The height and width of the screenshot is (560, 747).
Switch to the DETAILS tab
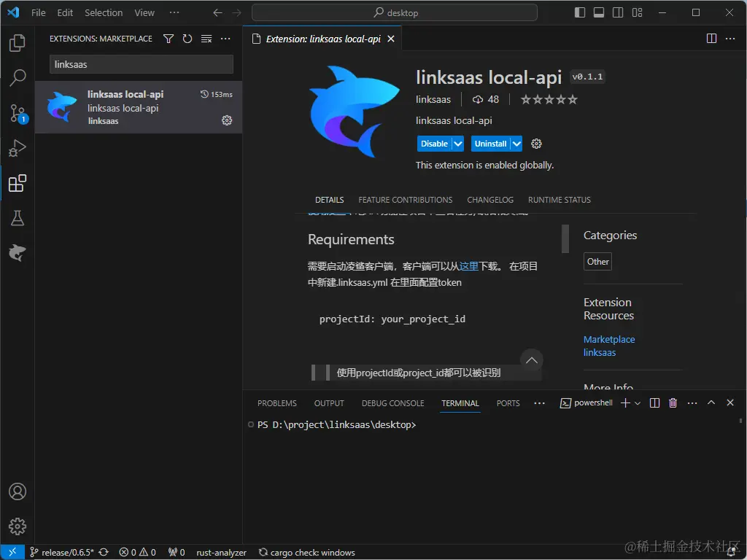(x=329, y=200)
